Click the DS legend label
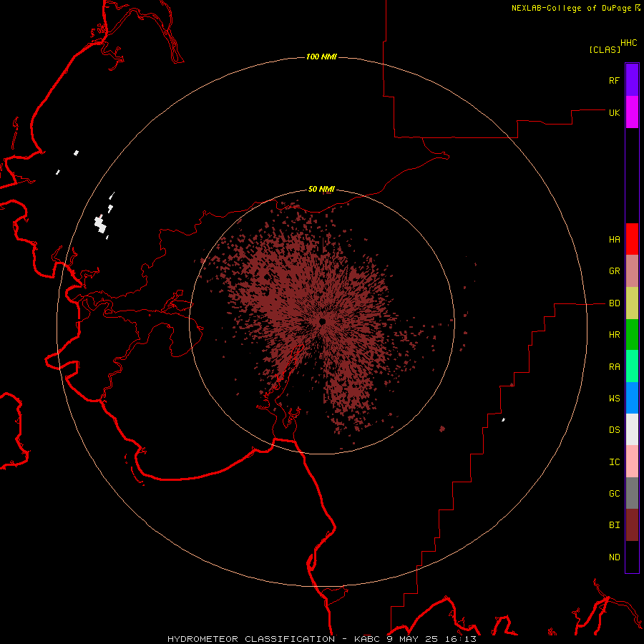 pos(615,430)
